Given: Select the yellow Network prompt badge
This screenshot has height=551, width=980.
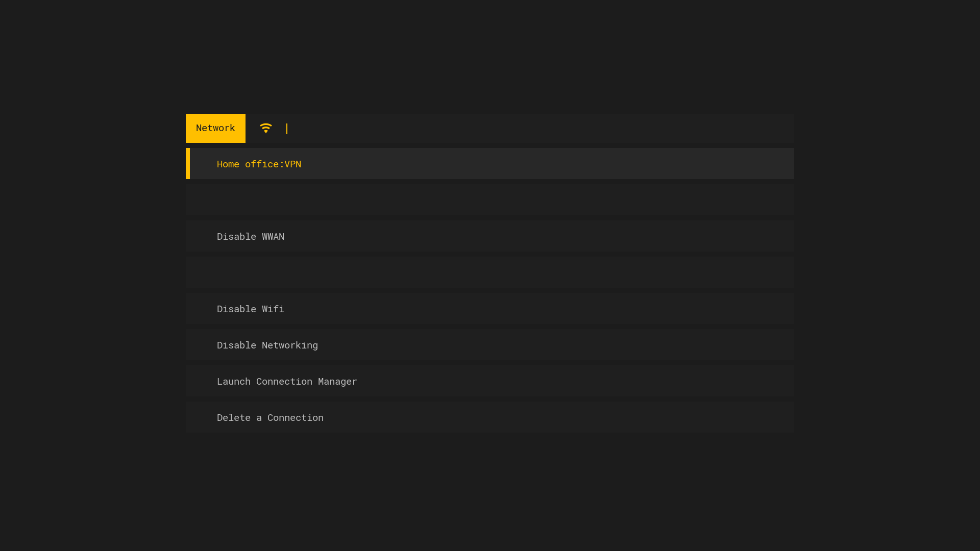Looking at the screenshot, I should (215, 128).
